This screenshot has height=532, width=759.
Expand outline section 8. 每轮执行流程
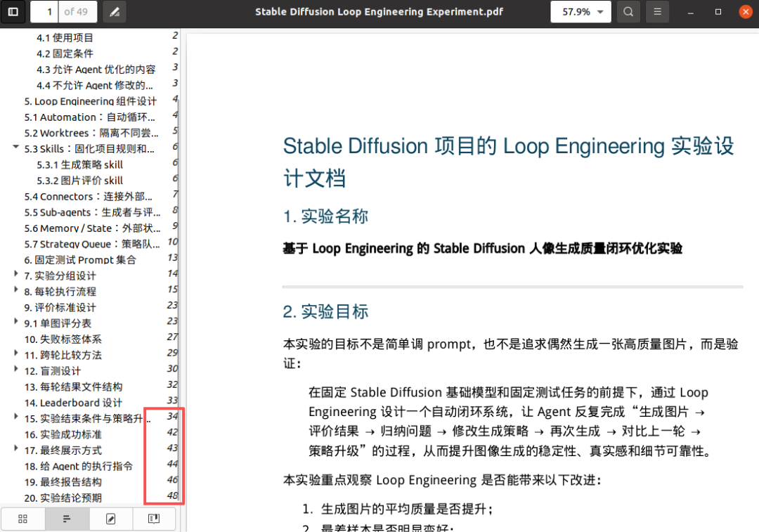16,290
